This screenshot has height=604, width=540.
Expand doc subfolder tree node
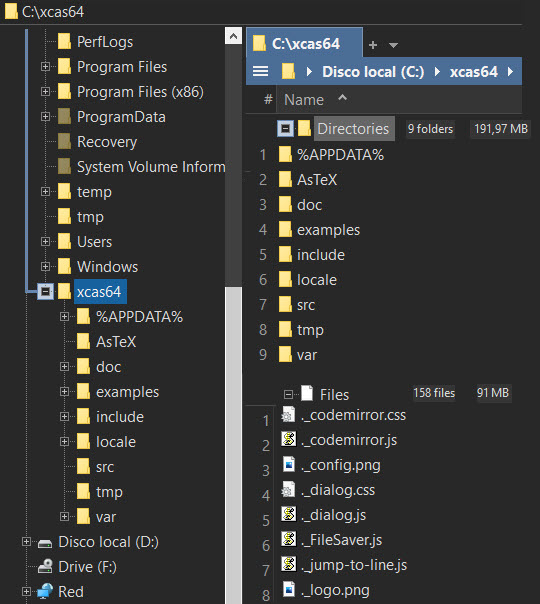click(64, 366)
